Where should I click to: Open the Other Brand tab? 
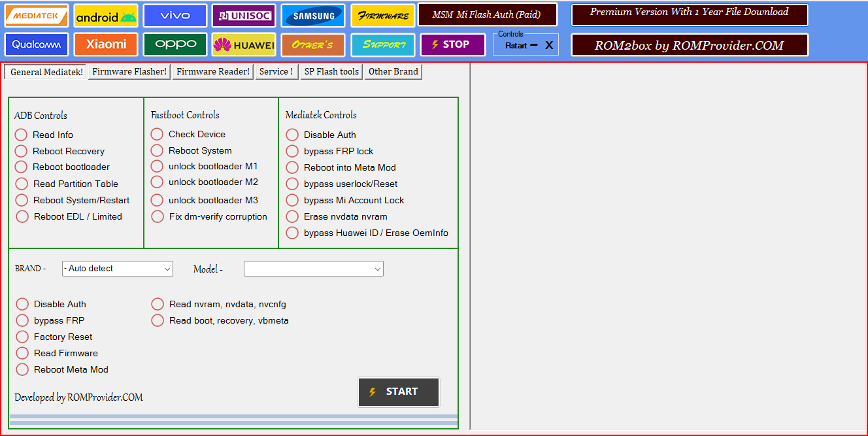(x=393, y=72)
